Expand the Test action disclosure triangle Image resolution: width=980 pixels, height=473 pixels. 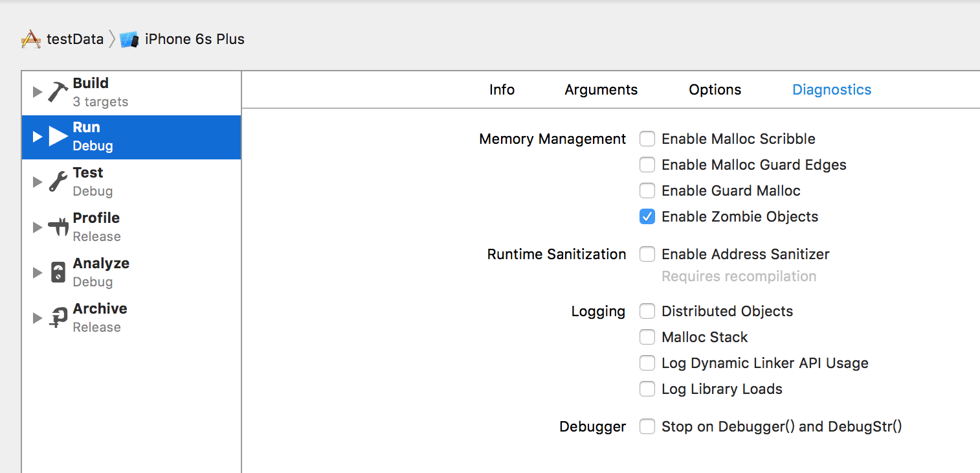coord(38,182)
